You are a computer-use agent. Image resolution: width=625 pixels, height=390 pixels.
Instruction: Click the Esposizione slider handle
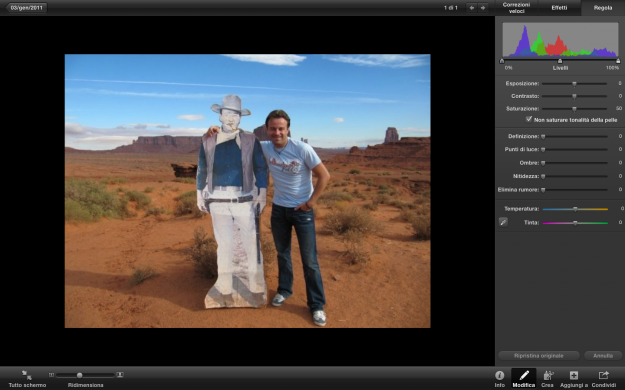click(574, 84)
